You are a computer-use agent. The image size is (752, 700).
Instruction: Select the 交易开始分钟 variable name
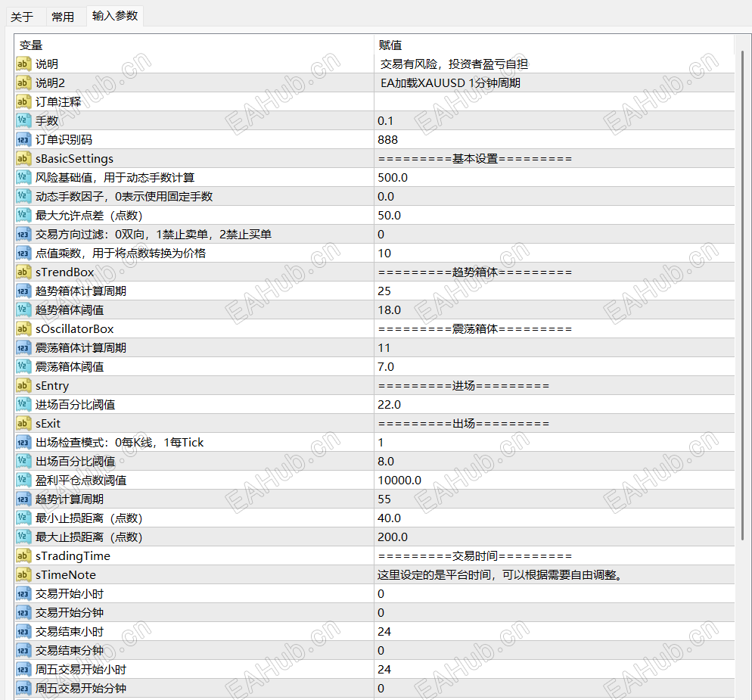pos(70,613)
